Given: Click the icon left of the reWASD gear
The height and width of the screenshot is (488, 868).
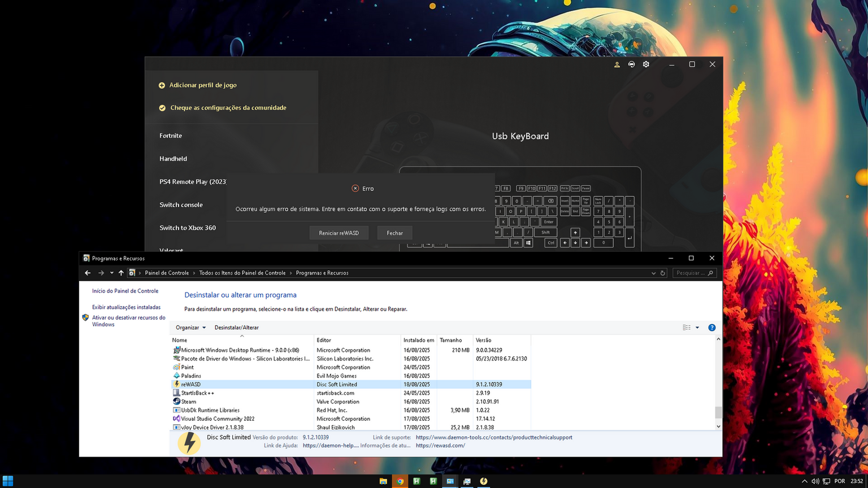Looking at the screenshot, I should click(x=632, y=64).
